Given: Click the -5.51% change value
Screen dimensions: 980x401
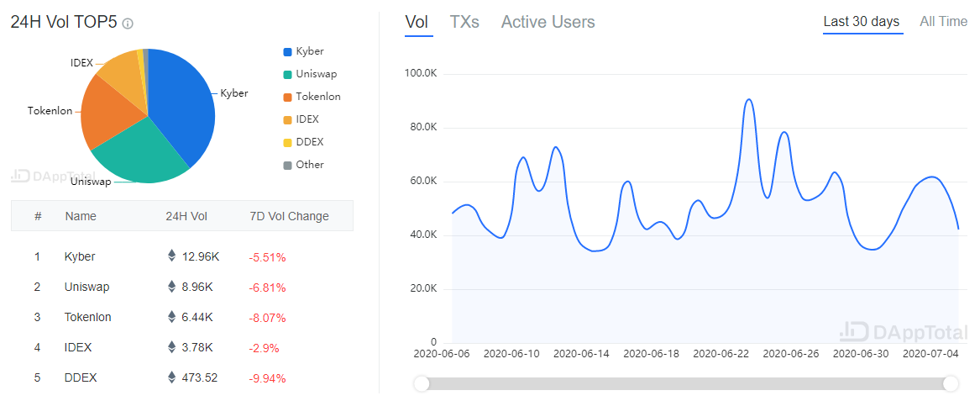Looking at the screenshot, I should tap(267, 257).
